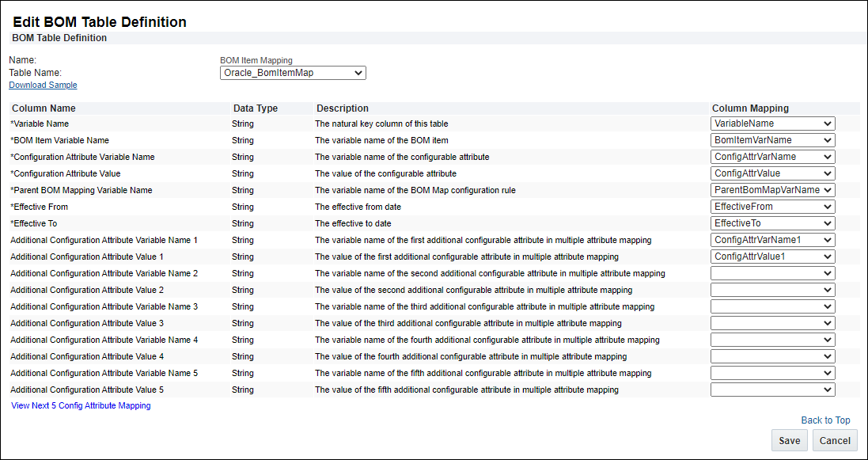Expand the ConfigAttrValue1 mapping dropdown
This screenshot has width=868, height=460.
click(x=772, y=257)
